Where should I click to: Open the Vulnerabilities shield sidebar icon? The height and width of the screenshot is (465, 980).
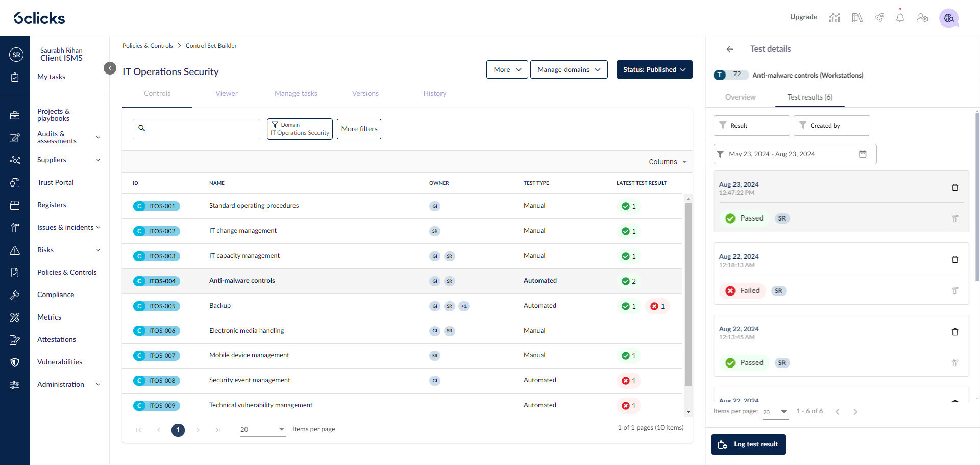[x=15, y=362]
